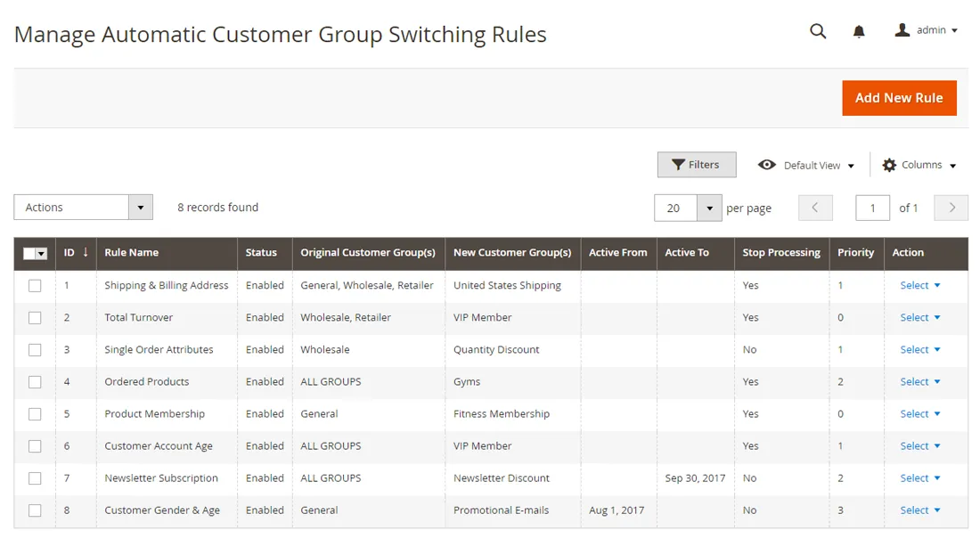This screenshot has height=547, width=980.
Task: Sort by New Customer Group(s) header
Action: click(x=512, y=252)
